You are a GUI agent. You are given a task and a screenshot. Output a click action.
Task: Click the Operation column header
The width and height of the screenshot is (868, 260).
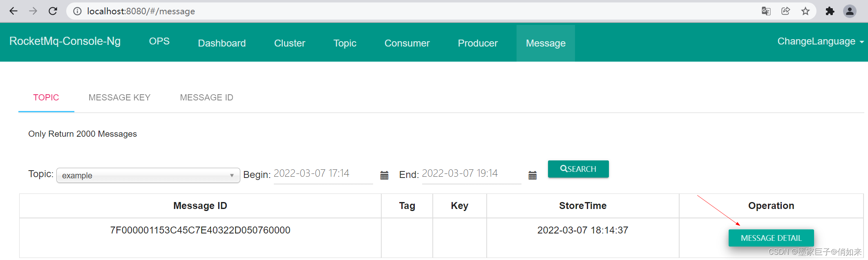(x=771, y=206)
